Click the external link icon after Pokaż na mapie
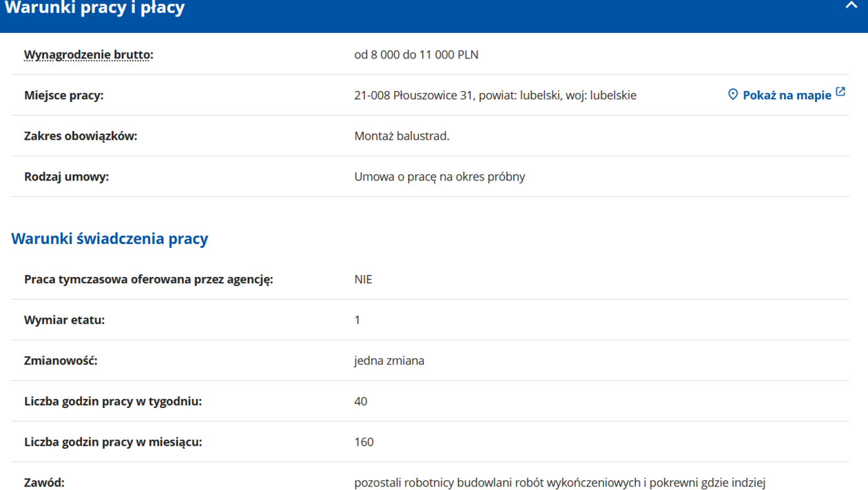This screenshot has width=868, height=490. (840, 92)
